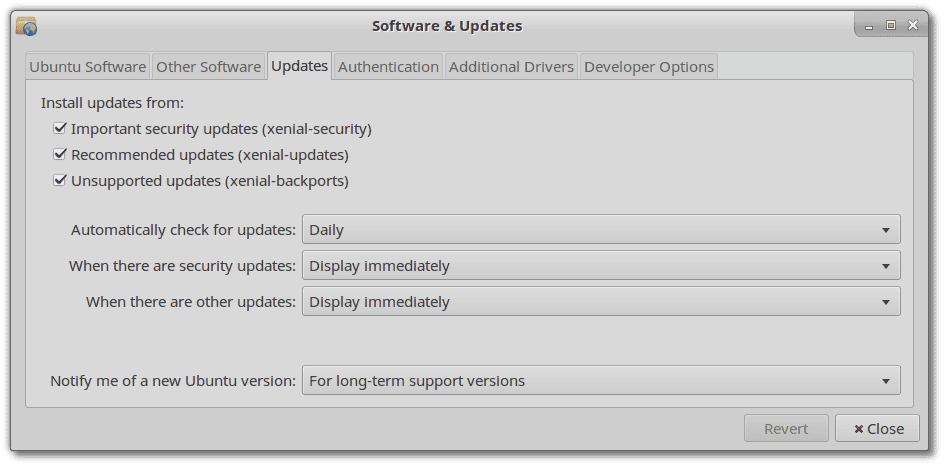Toggle Recommended updates (xenial-updates) checkbox
Screen dimensions: 945x467
pyautogui.click(x=59, y=155)
